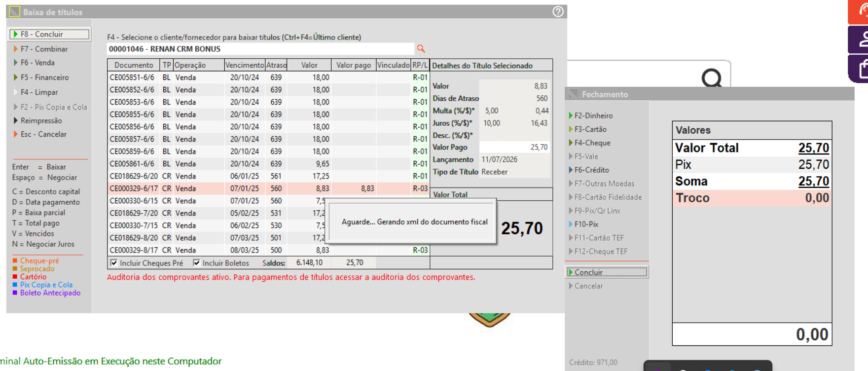Toggle Incluir Boletos checkbox

[x=197, y=263]
